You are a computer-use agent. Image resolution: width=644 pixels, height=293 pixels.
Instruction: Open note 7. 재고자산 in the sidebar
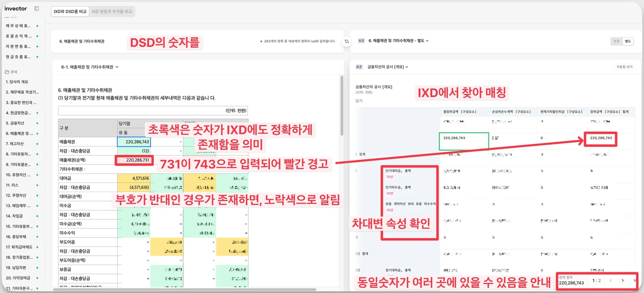click(15, 144)
